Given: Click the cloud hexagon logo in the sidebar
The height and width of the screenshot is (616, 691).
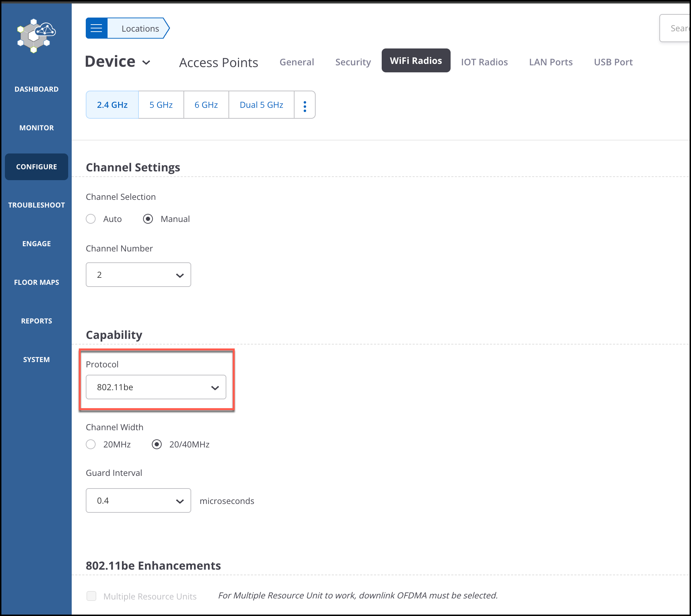Looking at the screenshot, I should click(37, 36).
